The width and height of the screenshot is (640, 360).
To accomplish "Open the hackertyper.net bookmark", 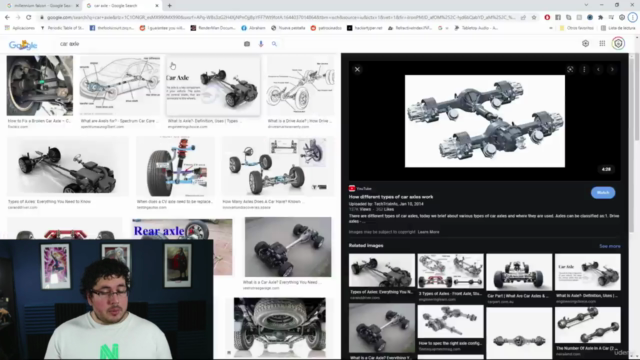I will tap(364, 28).
